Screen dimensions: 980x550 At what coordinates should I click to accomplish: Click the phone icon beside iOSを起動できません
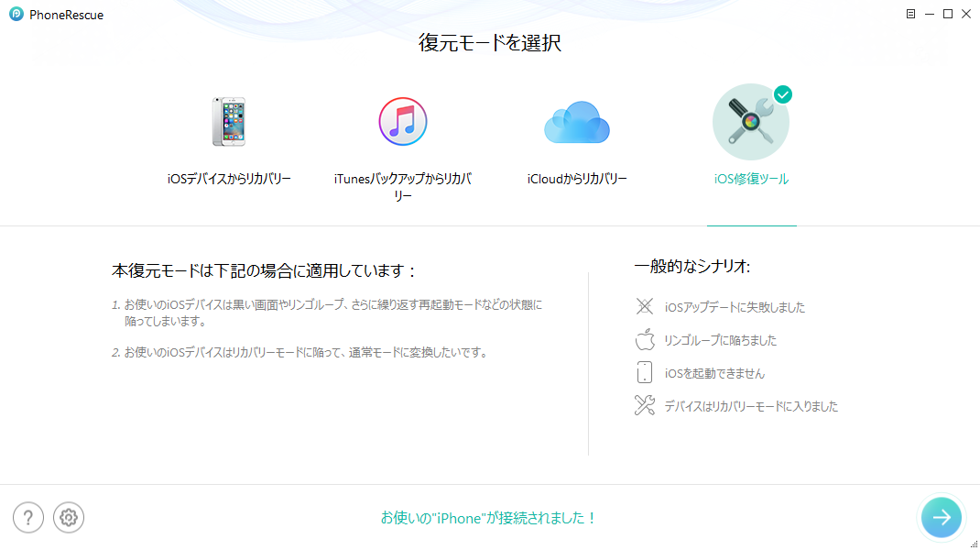coord(645,373)
